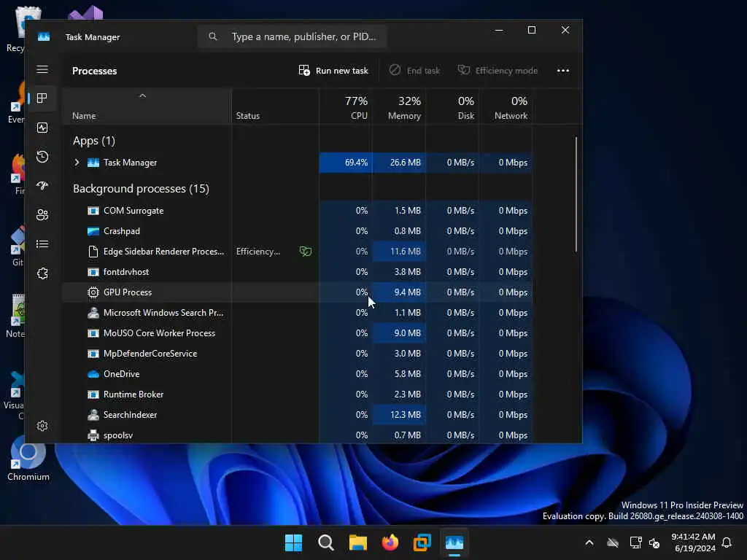Click Task Manager icon in taskbar
The width and height of the screenshot is (747, 560).
point(454,542)
